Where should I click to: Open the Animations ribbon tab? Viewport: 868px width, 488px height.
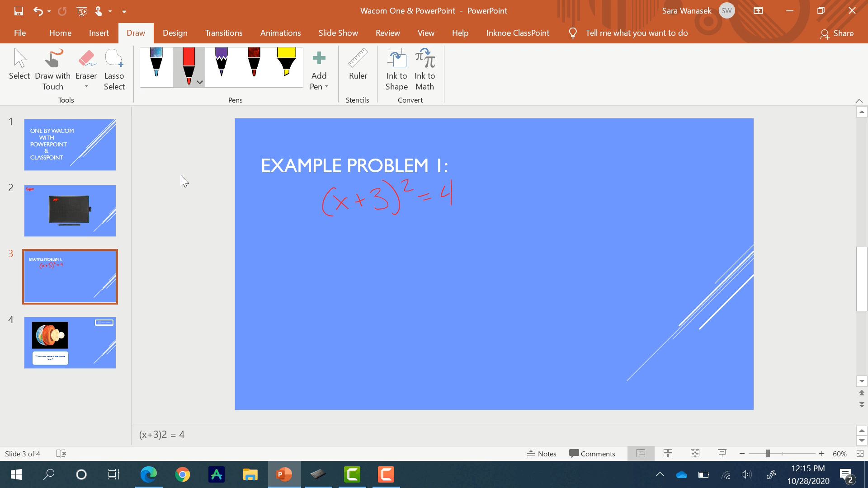click(280, 32)
